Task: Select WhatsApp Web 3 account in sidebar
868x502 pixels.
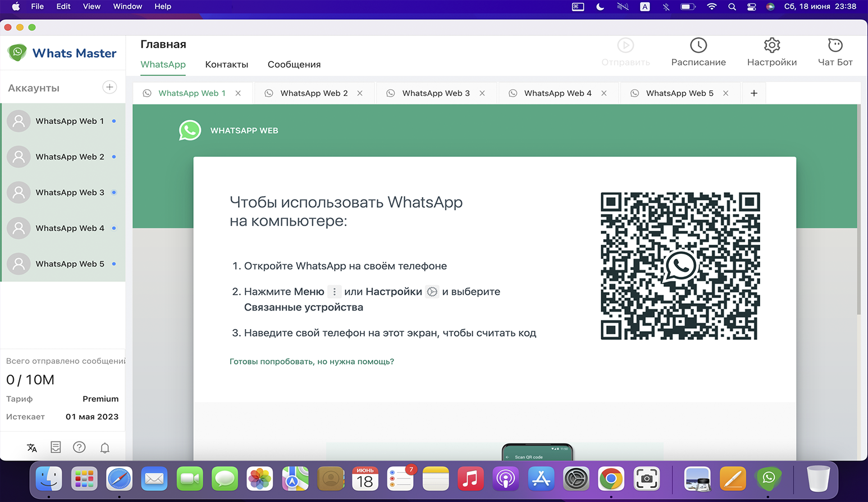Action: click(70, 193)
